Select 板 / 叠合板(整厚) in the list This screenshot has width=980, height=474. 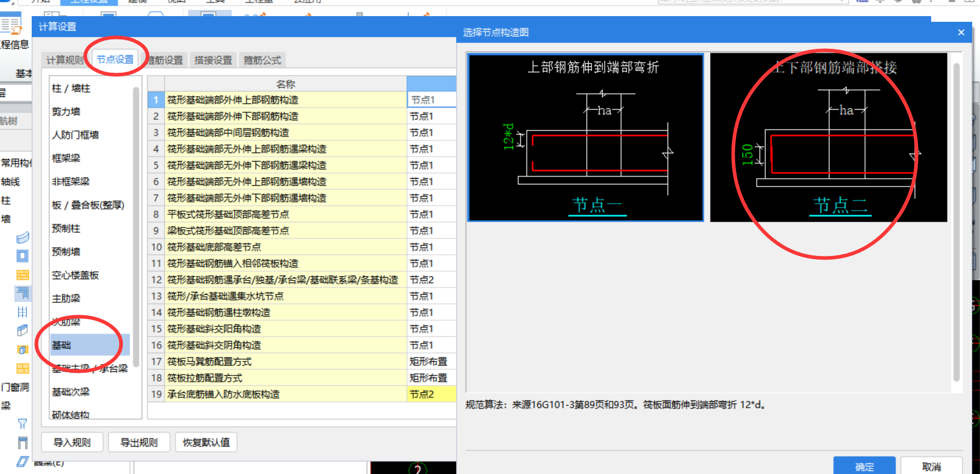(88, 205)
